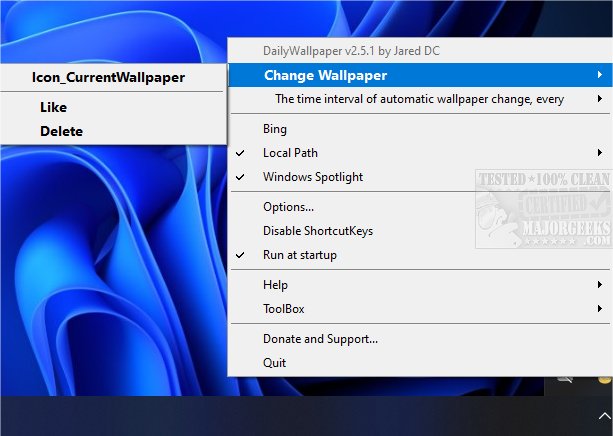Select Icon_CurrentWallpaper in the submenu
The width and height of the screenshot is (613, 436).
tap(113, 77)
